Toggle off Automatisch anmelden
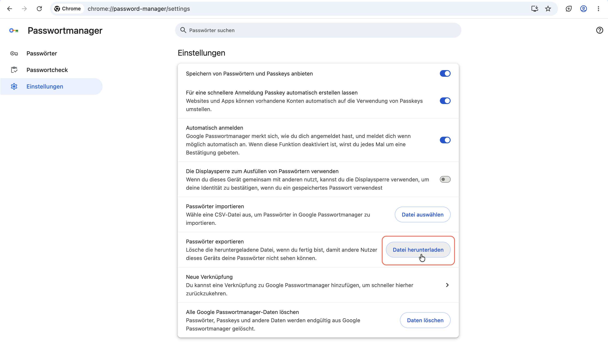The image size is (608, 364). [x=445, y=140]
